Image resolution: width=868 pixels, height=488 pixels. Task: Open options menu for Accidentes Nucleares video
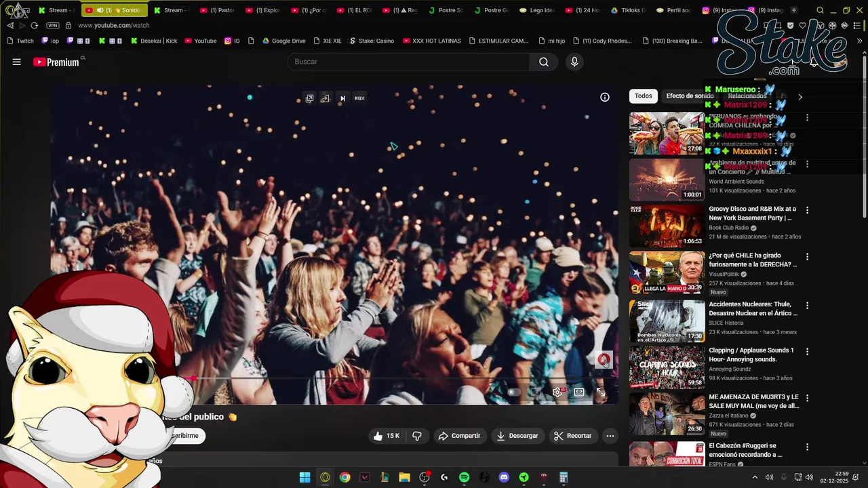(807, 304)
